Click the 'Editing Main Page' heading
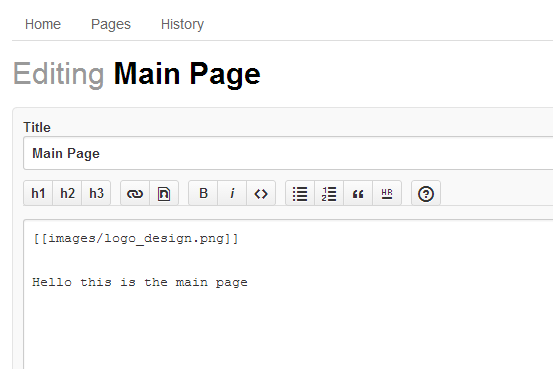Image resolution: width=553 pixels, height=369 pixels. [137, 74]
